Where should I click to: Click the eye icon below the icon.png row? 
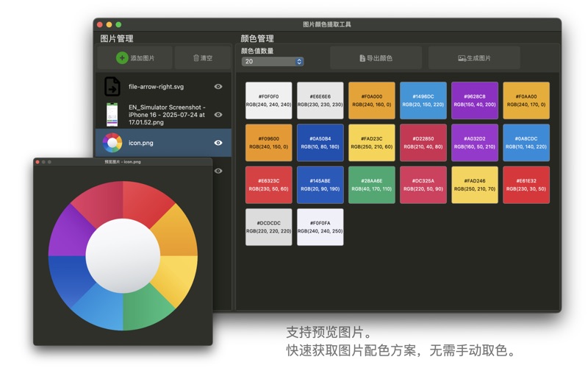click(x=218, y=171)
